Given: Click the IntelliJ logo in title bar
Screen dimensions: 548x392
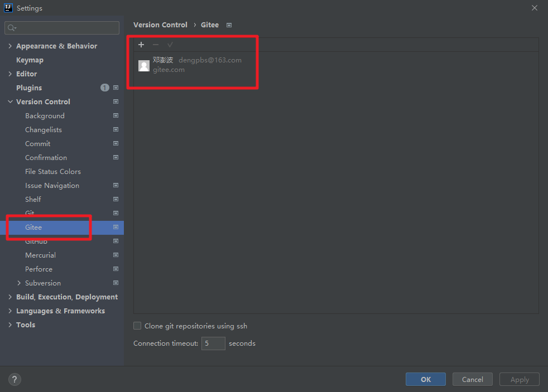Looking at the screenshot, I should tap(8, 8).
